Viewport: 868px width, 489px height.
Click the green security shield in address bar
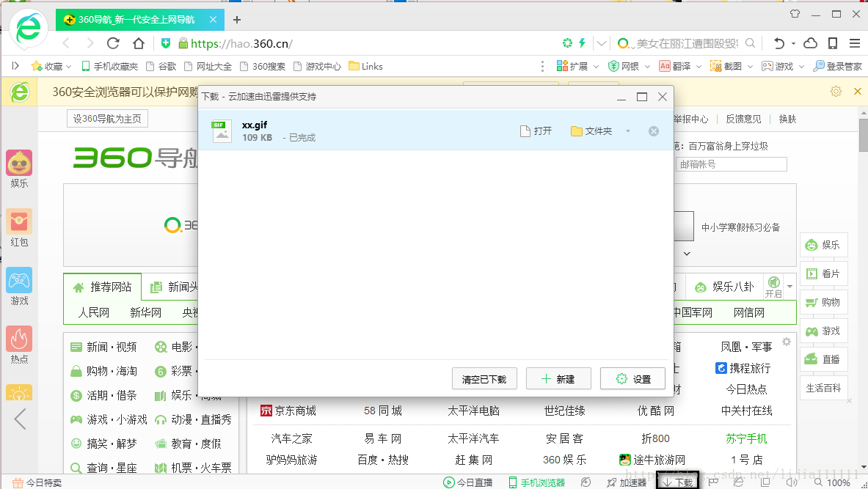click(x=166, y=43)
